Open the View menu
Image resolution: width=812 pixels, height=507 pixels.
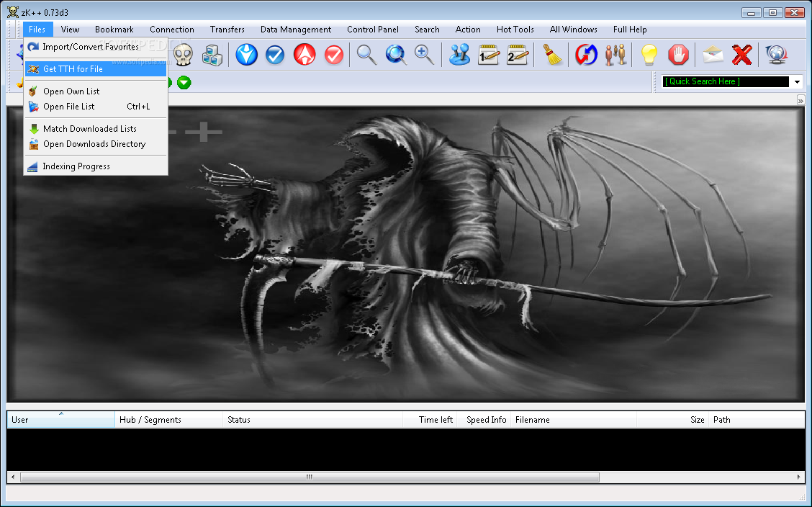(x=70, y=30)
